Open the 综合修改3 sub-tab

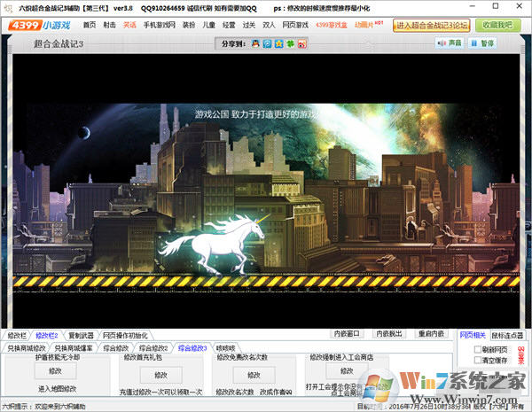coord(192,348)
